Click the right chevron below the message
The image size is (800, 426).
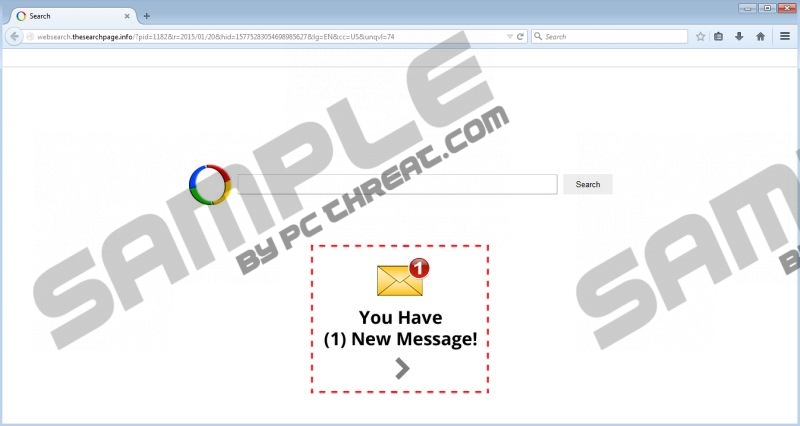402,368
